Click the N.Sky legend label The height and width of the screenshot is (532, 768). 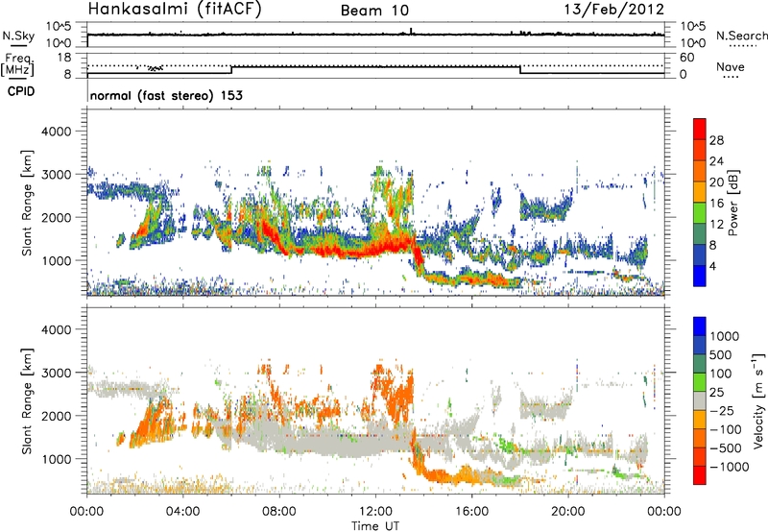(18, 36)
